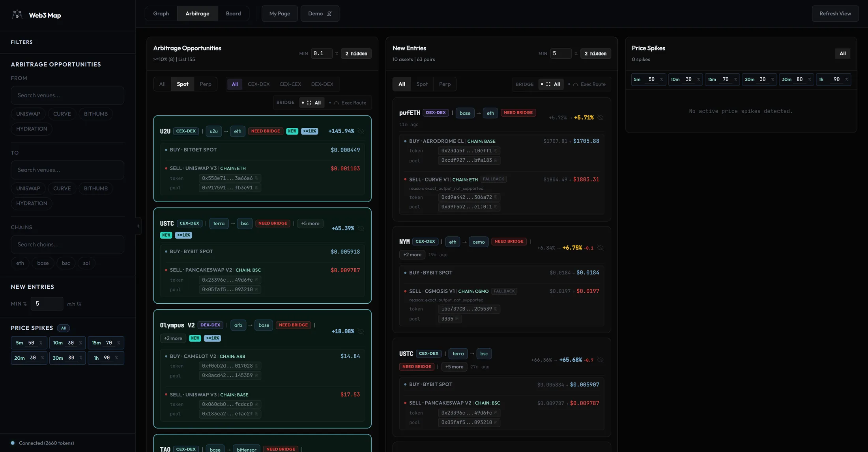The height and width of the screenshot is (452, 868).
Task: Collapse the filters sidebar with the chevron handle
Action: [x=138, y=226]
